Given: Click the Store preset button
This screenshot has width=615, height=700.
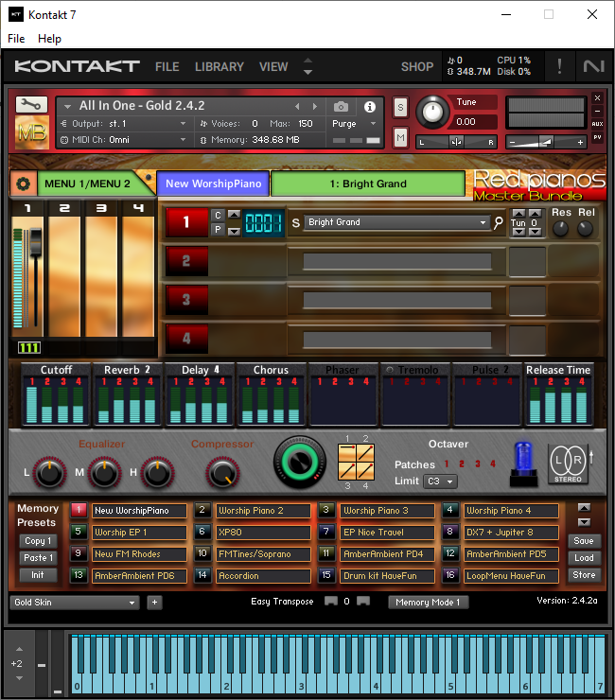Looking at the screenshot, I should click(583, 575).
